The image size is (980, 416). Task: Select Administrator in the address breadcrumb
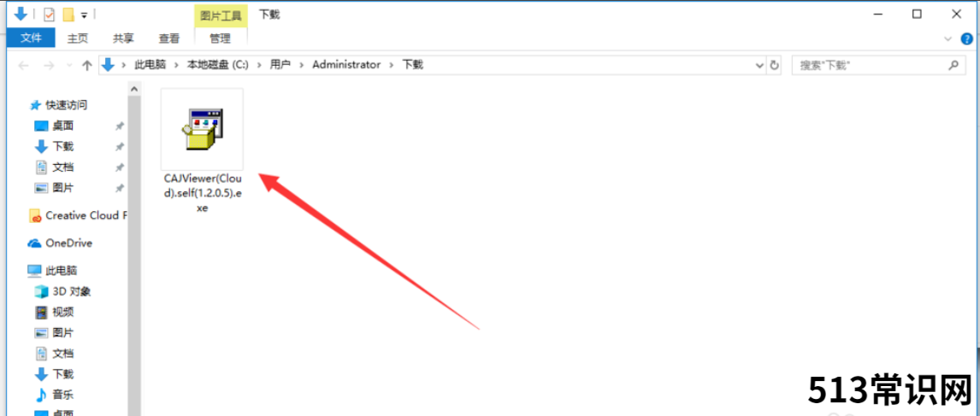click(346, 64)
